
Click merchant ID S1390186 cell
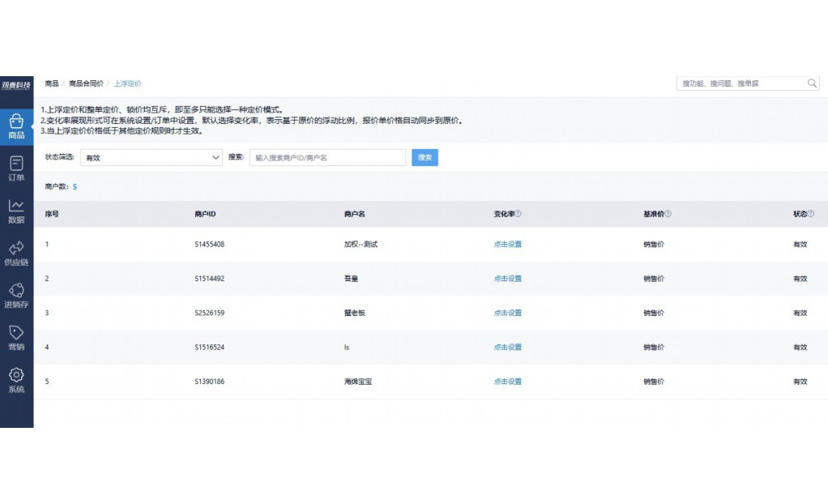coord(209,382)
